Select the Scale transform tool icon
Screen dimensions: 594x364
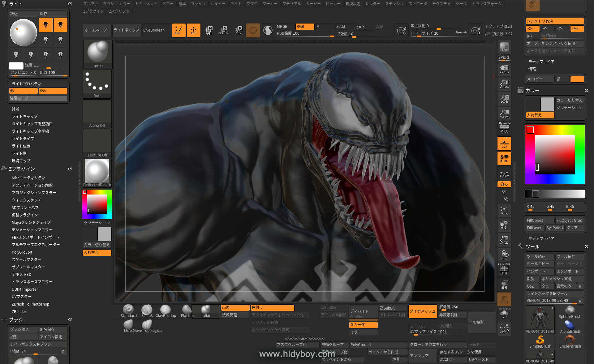(x=223, y=30)
